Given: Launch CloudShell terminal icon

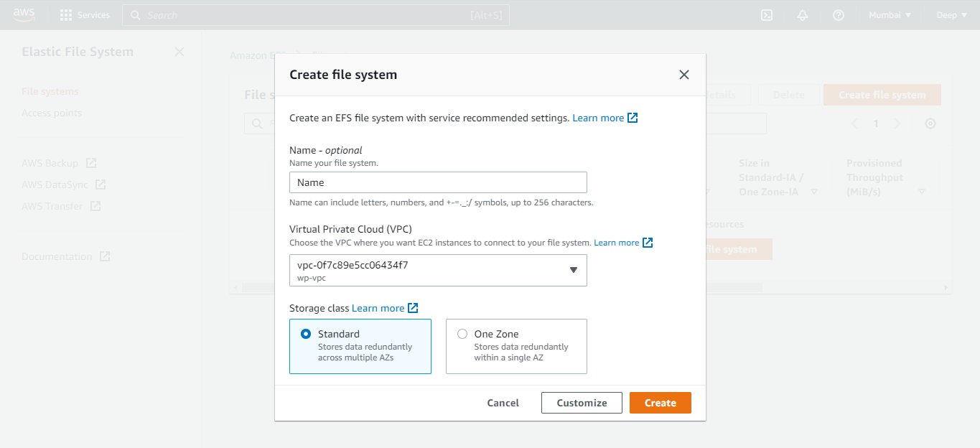Looking at the screenshot, I should tap(766, 14).
